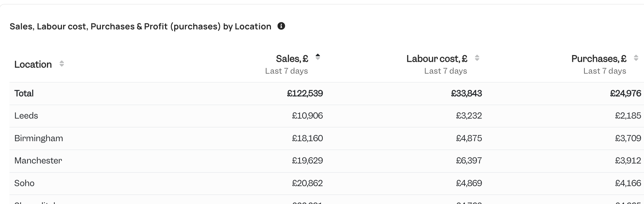Toggle the Sales column sort arrows
This screenshot has height=204, width=644.
[x=318, y=57]
